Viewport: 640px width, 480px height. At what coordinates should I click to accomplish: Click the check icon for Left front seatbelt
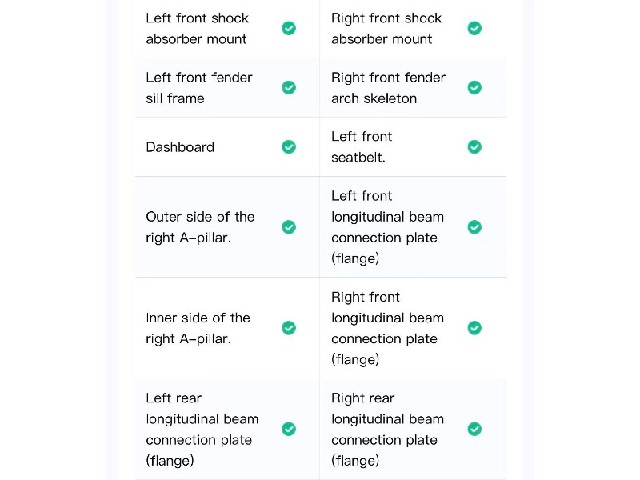(475, 147)
